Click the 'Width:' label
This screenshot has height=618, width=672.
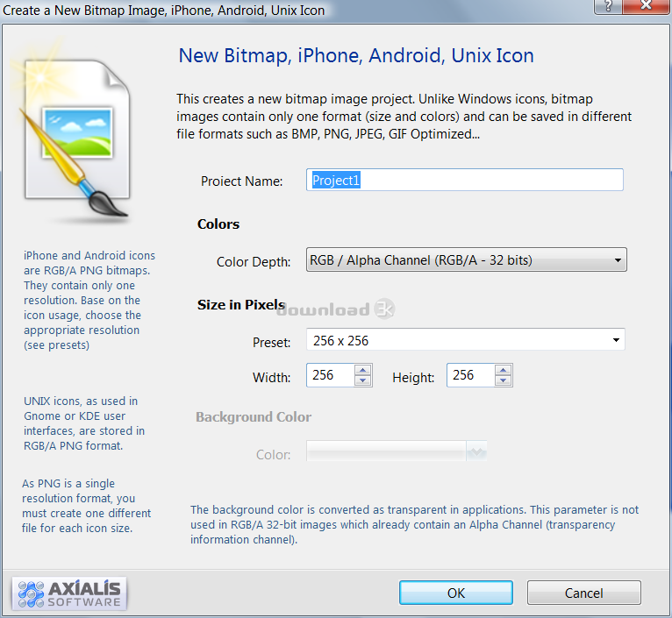(x=271, y=378)
